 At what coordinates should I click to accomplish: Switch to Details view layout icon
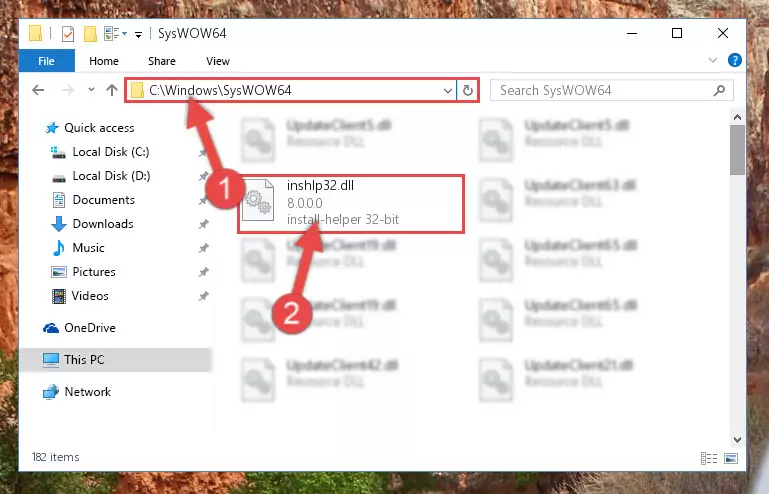click(709, 458)
